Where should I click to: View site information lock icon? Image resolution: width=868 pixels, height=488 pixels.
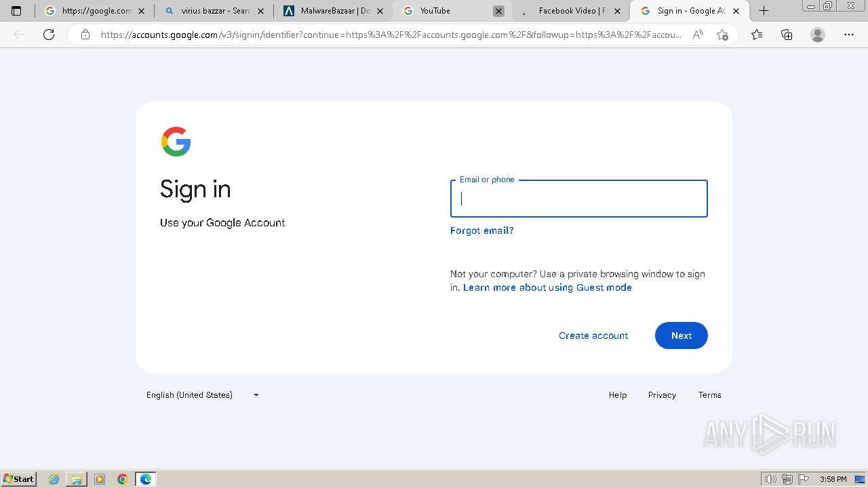tap(85, 35)
